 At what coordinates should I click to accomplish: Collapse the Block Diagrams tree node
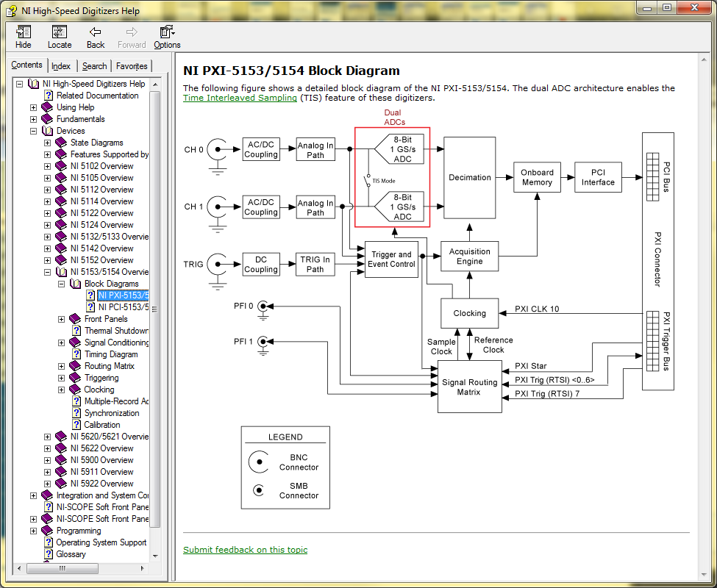pos(62,284)
